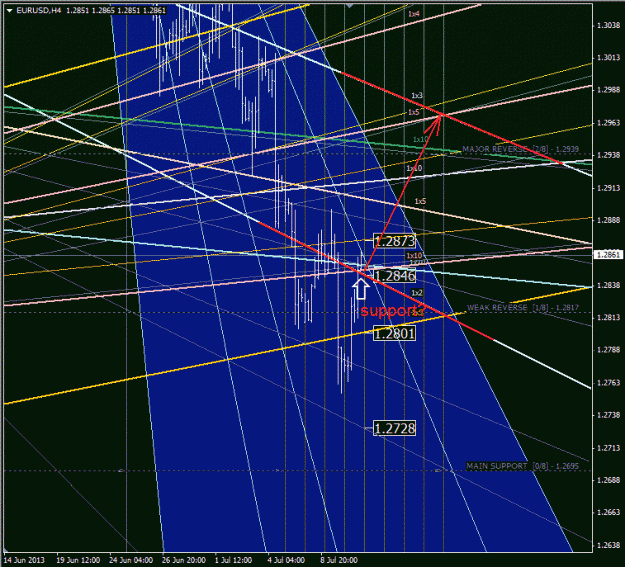This screenshot has height=567, width=625.
Task: Click the 1 Jul 12:00 time axis label
Action: [233, 560]
